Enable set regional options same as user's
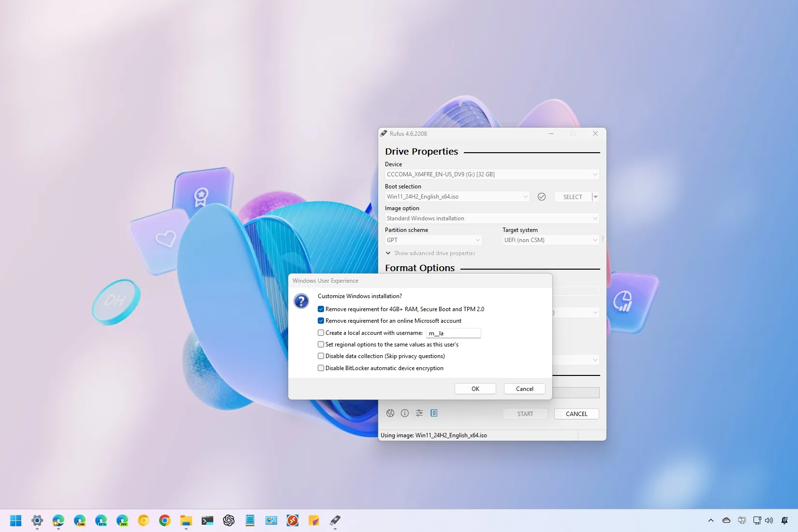The image size is (798, 532). 321,345
